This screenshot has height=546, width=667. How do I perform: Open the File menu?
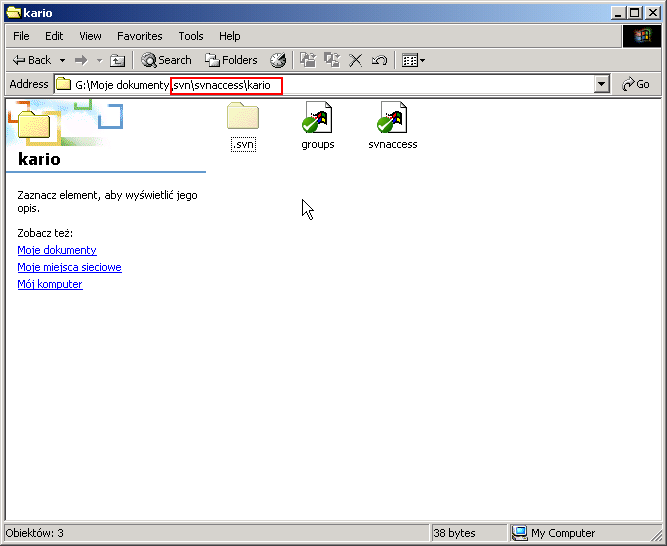[x=21, y=36]
